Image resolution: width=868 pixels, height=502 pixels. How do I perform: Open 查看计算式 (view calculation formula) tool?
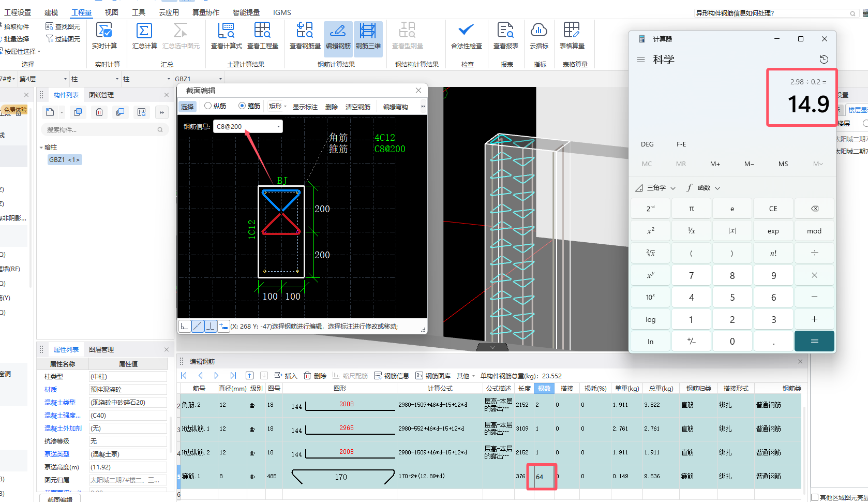click(x=226, y=36)
